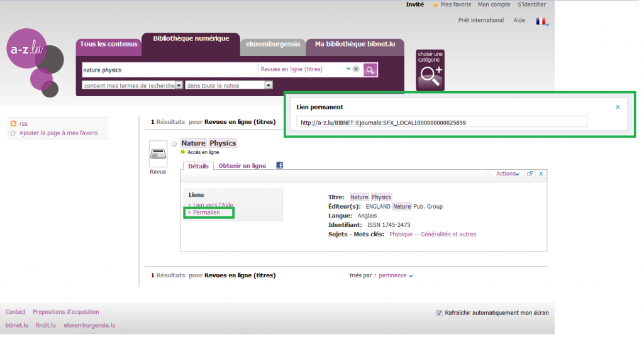Open the Nature Physics result title
This screenshot has height=337, width=644.
(209, 143)
